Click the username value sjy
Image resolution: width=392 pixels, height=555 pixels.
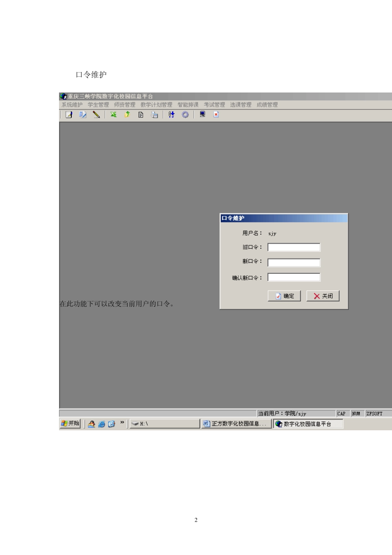(x=272, y=234)
